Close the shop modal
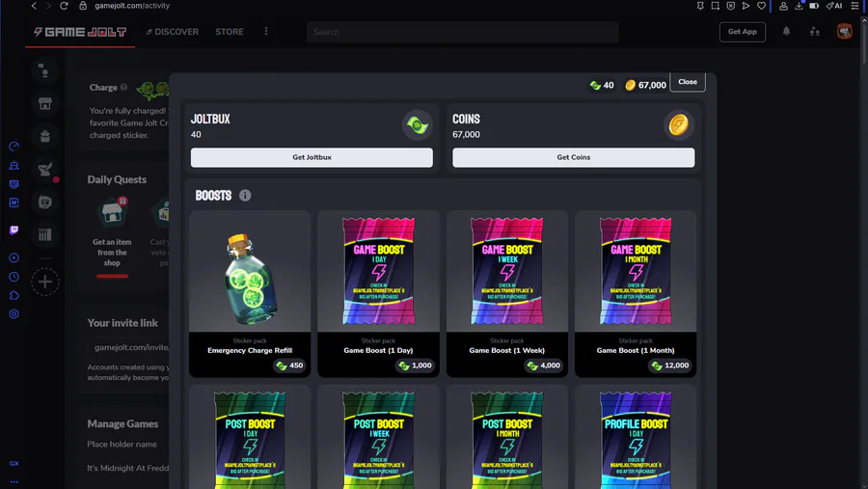 pos(688,82)
